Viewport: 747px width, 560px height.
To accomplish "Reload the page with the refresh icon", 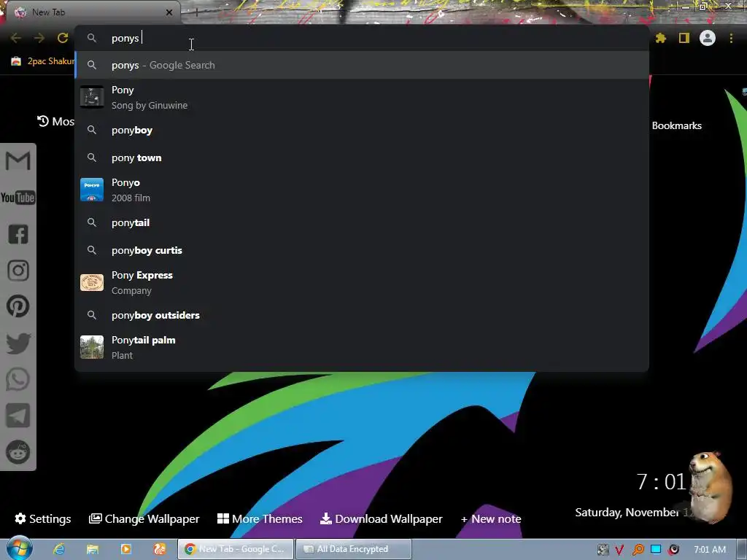I will [63, 38].
